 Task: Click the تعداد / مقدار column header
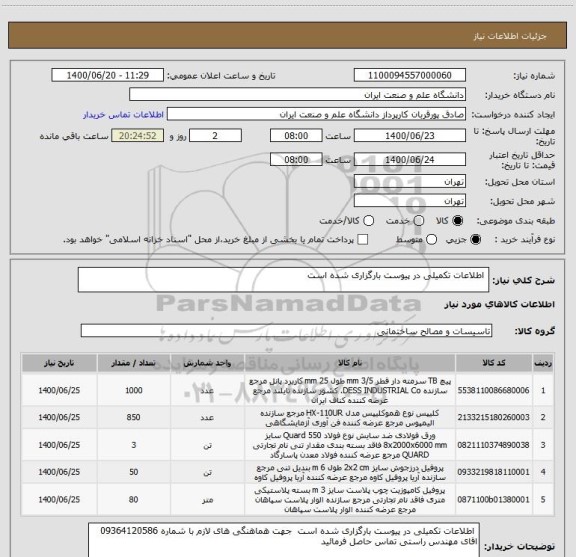133,363
